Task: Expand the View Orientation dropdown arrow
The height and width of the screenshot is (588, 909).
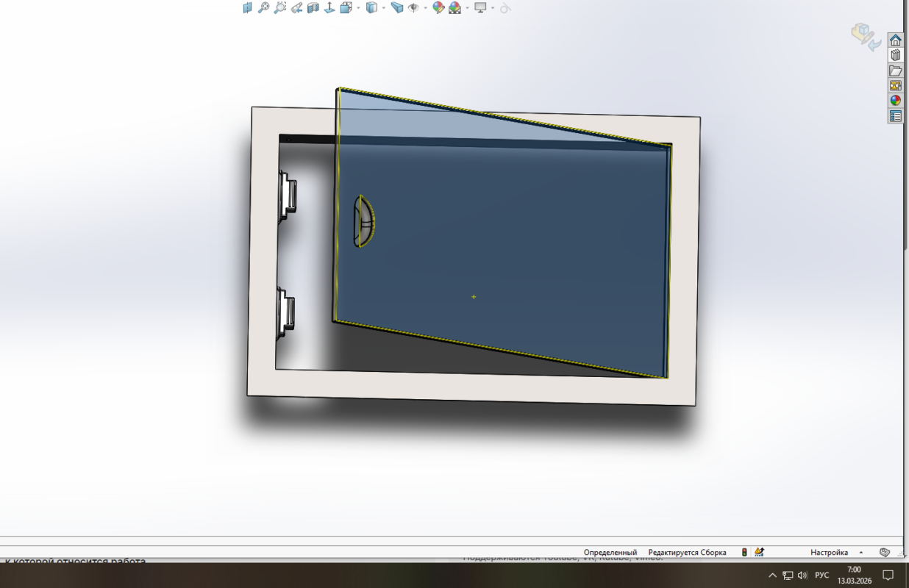Action: click(x=358, y=8)
